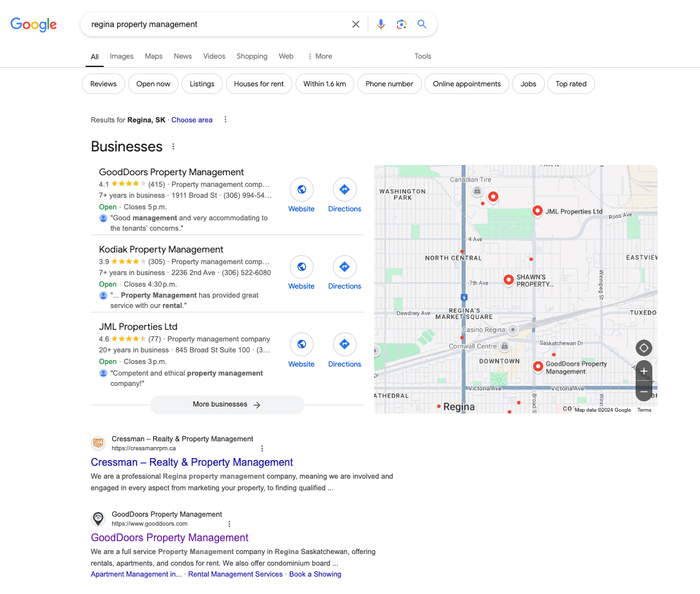Apply the Jobs filter chip
700x594 pixels.
[x=528, y=84]
